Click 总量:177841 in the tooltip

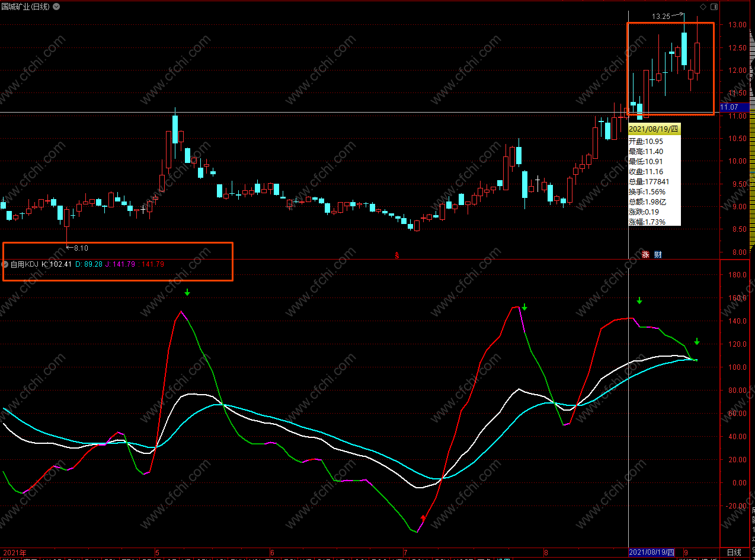pyautogui.click(x=649, y=182)
